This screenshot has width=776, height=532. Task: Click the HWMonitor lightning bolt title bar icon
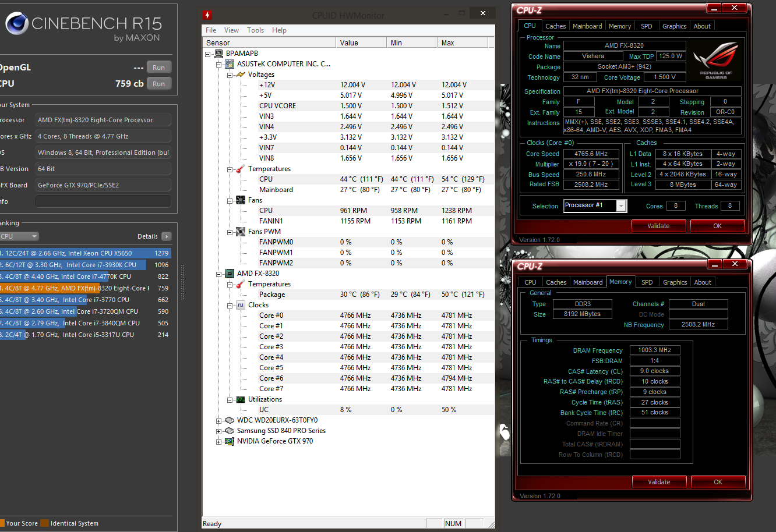[207, 15]
